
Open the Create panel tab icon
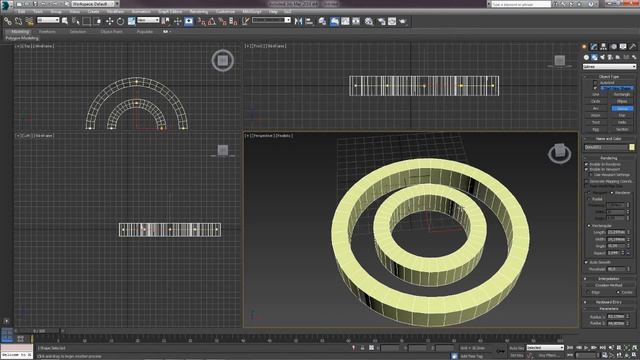coord(585,47)
